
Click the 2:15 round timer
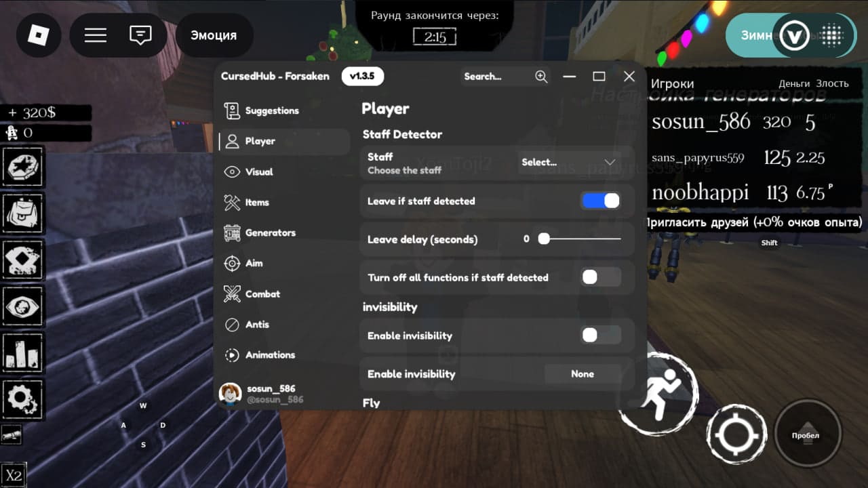click(435, 37)
